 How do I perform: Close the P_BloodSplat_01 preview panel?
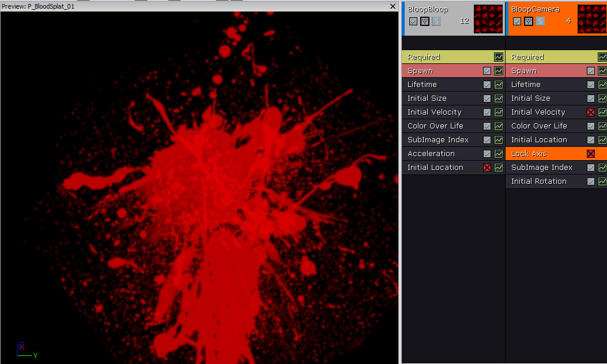pyautogui.click(x=393, y=6)
